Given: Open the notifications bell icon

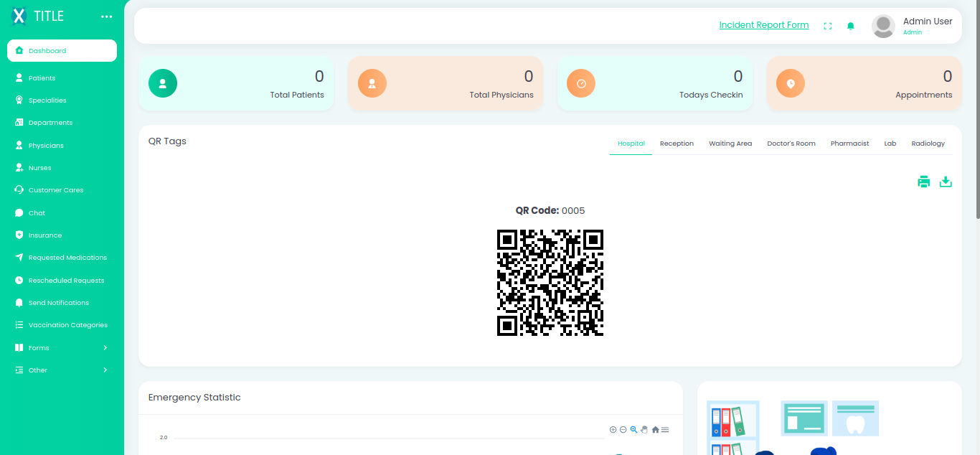Looking at the screenshot, I should coord(851,26).
